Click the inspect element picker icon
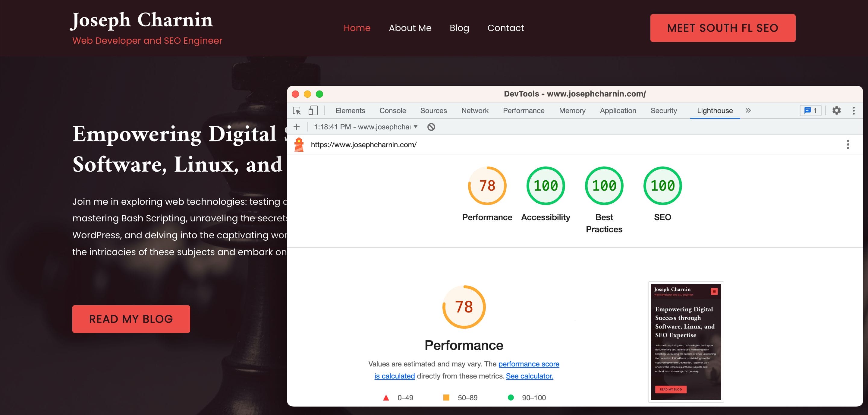The height and width of the screenshot is (415, 868). (297, 111)
